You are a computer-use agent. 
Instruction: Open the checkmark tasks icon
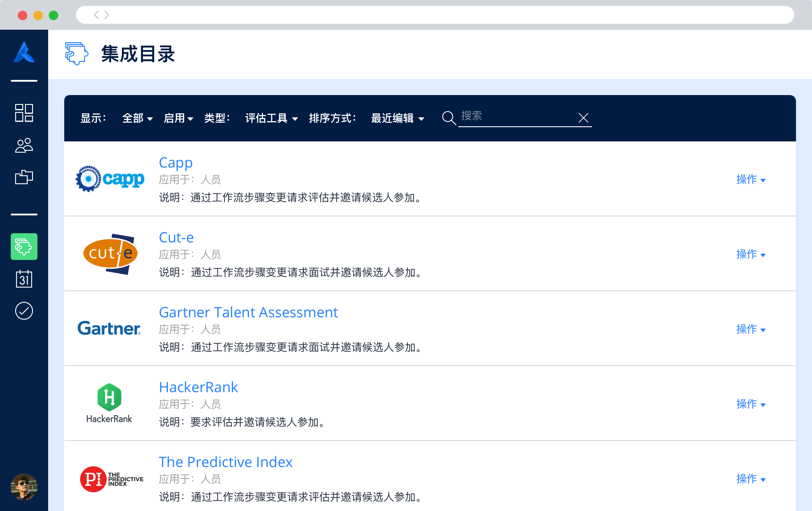click(x=24, y=310)
